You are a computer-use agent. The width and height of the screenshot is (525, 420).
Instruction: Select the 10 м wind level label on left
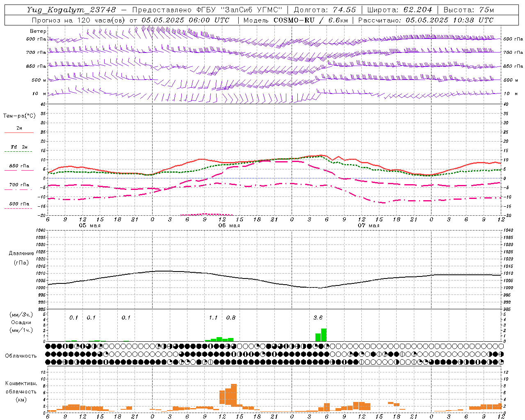[39, 94]
